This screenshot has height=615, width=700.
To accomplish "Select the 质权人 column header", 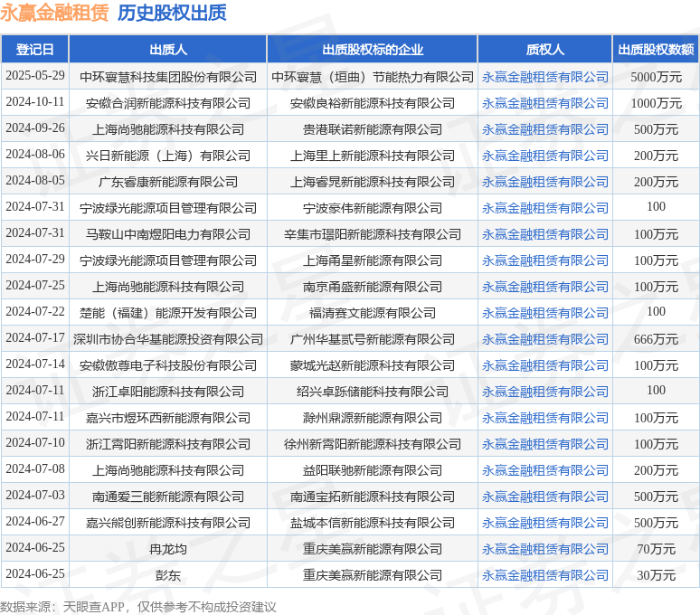I will [544, 49].
